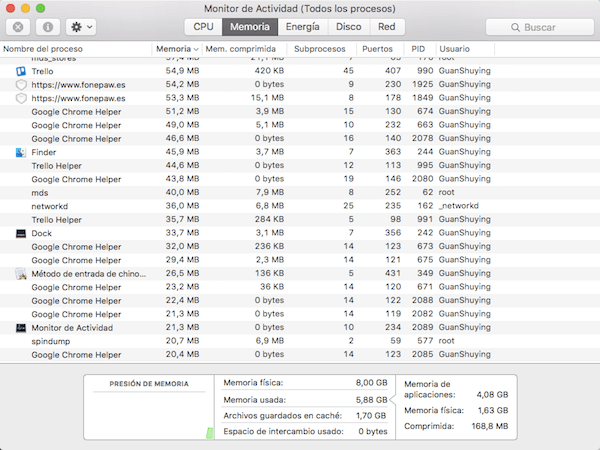
Task: Click the shield icon of fonepaw.es 53,3 MB row
Action: 21,98
